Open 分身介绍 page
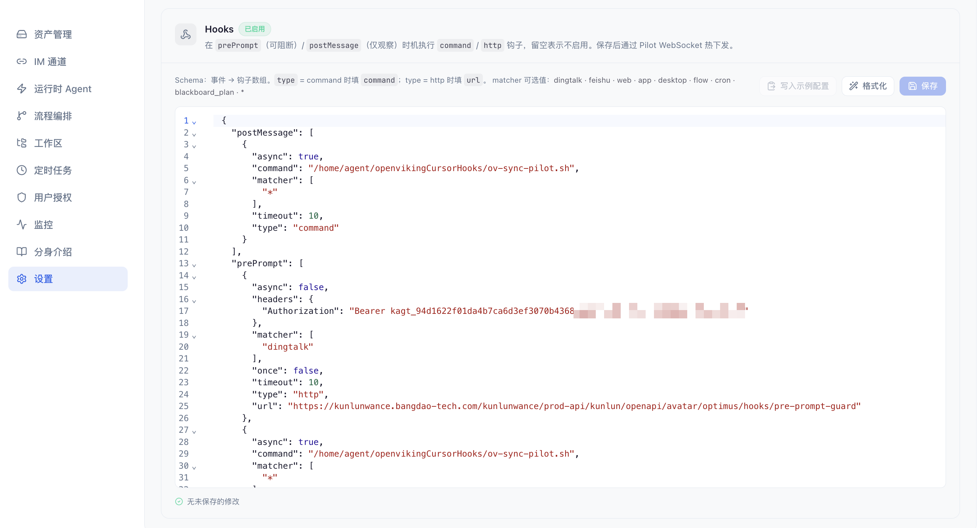This screenshot has width=980, height=528. click(x=68, y=252)
